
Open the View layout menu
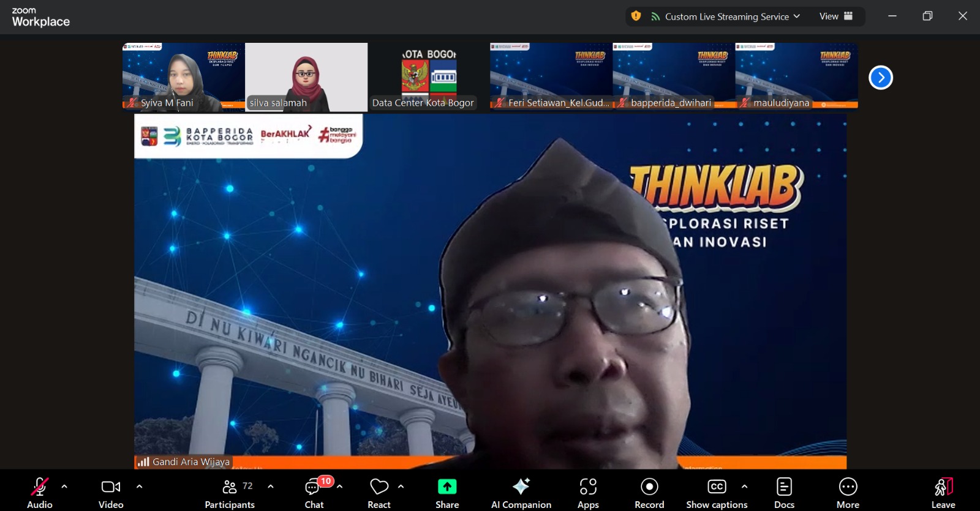[835, 17]
